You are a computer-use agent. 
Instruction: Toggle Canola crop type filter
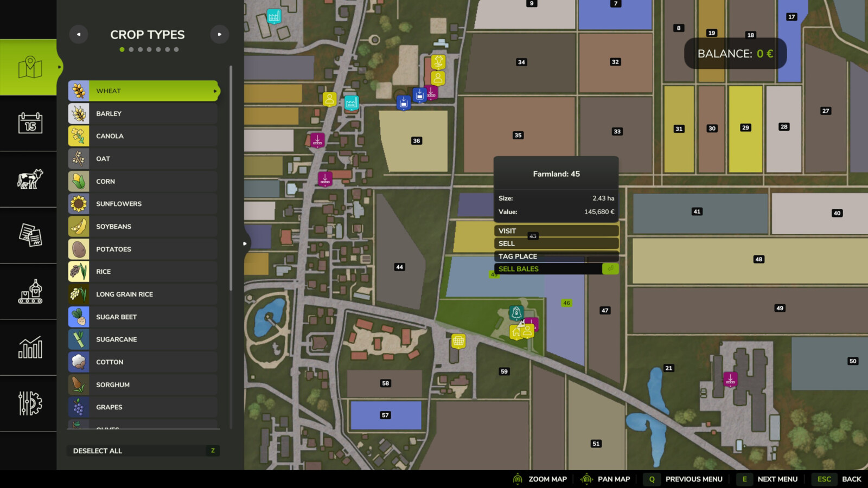[143, 136]
